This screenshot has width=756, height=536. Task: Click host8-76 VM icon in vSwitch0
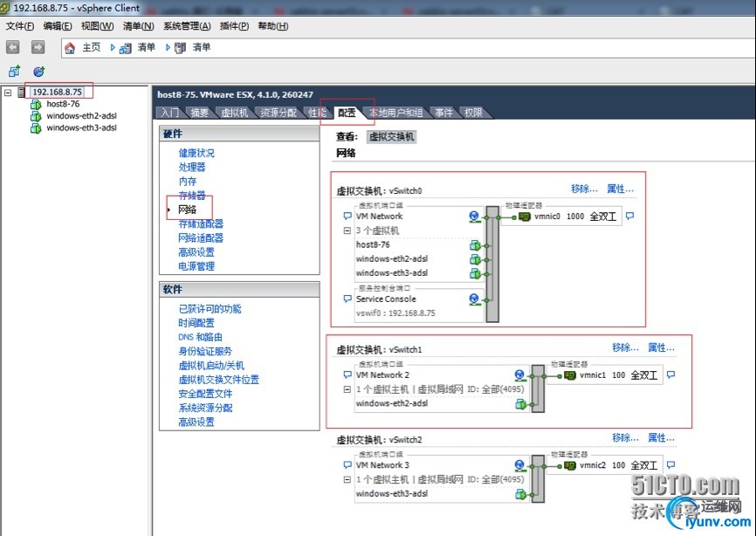(x=475, y=245)
